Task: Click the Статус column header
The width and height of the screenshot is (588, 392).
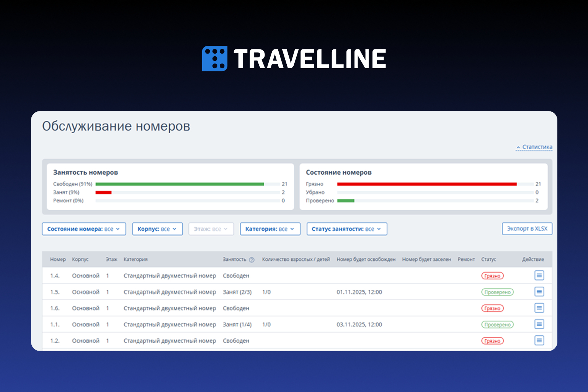Action: pyautogui.click(x=488, y=260)
